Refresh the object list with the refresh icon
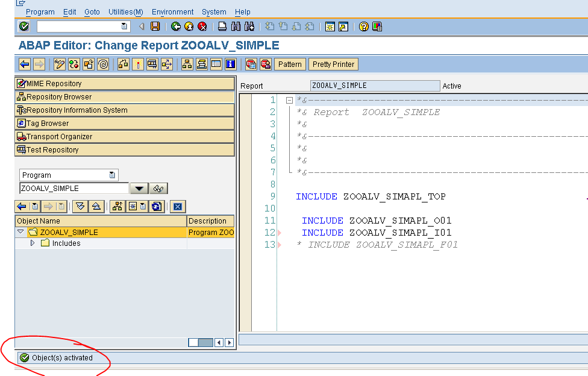 pyautogui.click(x=155, y=205)
